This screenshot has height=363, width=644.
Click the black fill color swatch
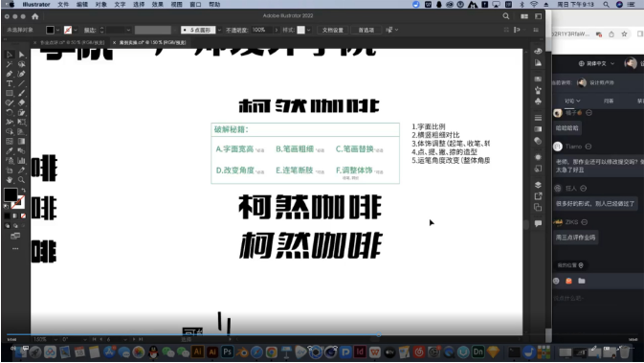click(11, 194)
